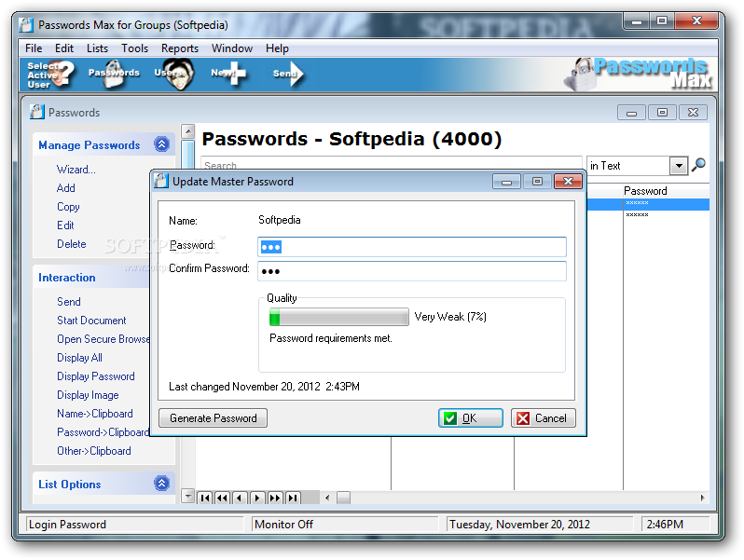The image size is (744, 560).
Task: Click the sidebar scroll down arrow
Action: click(x=188, y=497)
